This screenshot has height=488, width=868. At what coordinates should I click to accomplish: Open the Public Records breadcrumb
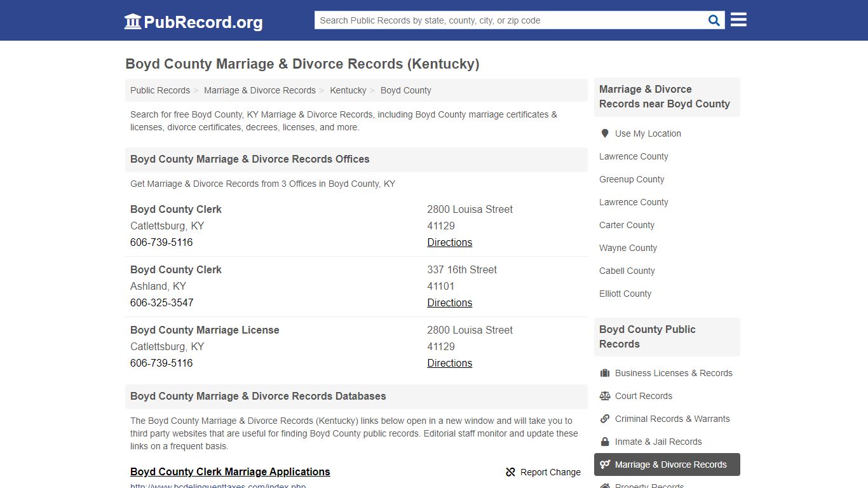[160, 90]
